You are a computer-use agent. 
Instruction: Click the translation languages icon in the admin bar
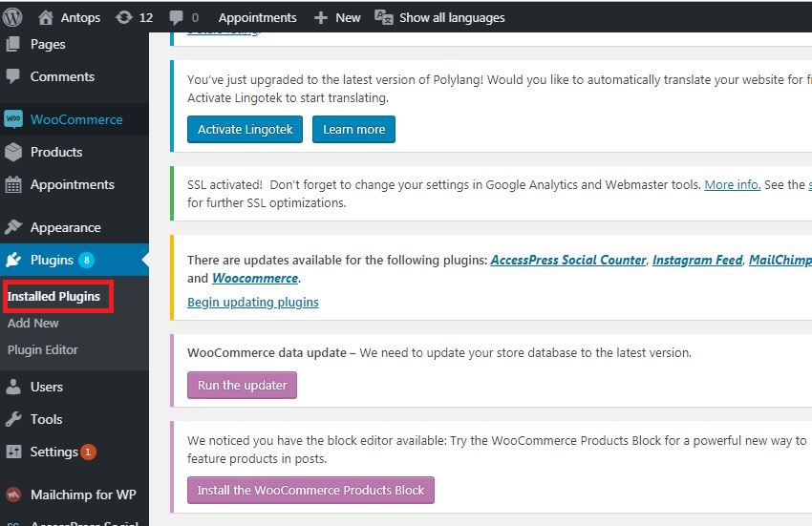click(x=384, y=17)
